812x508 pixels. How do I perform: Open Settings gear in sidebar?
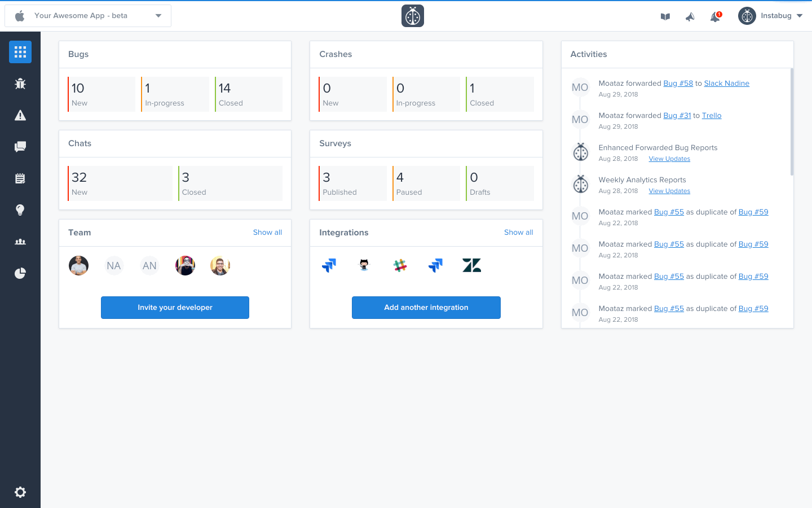coord(20,492)
